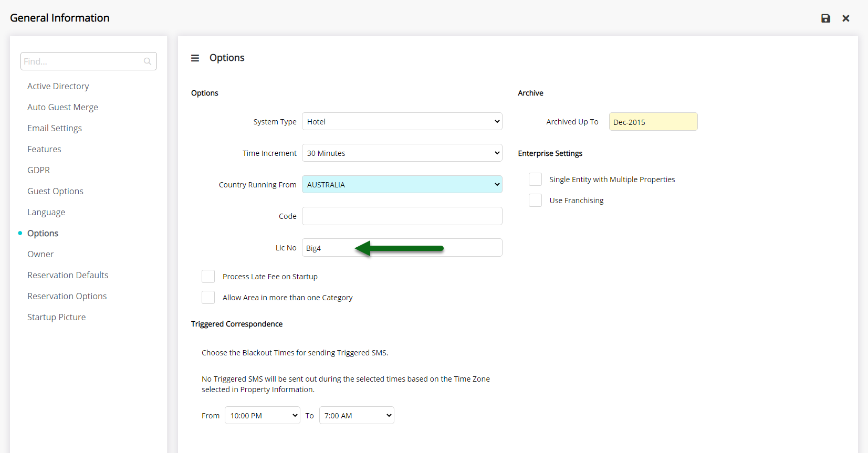
Task: Edit the Lic No field
Action: 402,247
